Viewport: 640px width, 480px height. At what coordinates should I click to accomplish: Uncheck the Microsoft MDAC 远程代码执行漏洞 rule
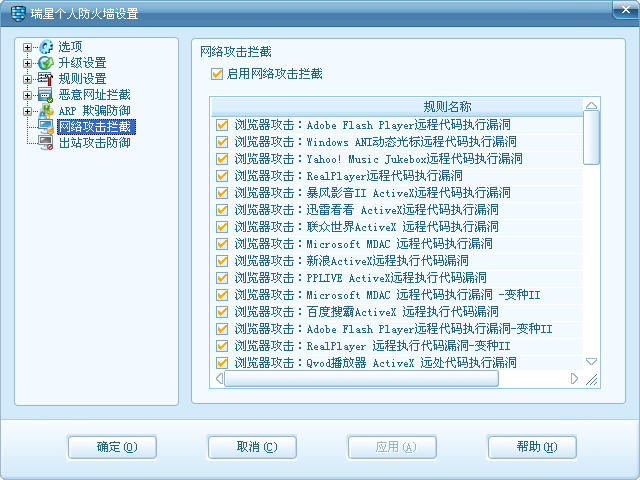point(222,244)
